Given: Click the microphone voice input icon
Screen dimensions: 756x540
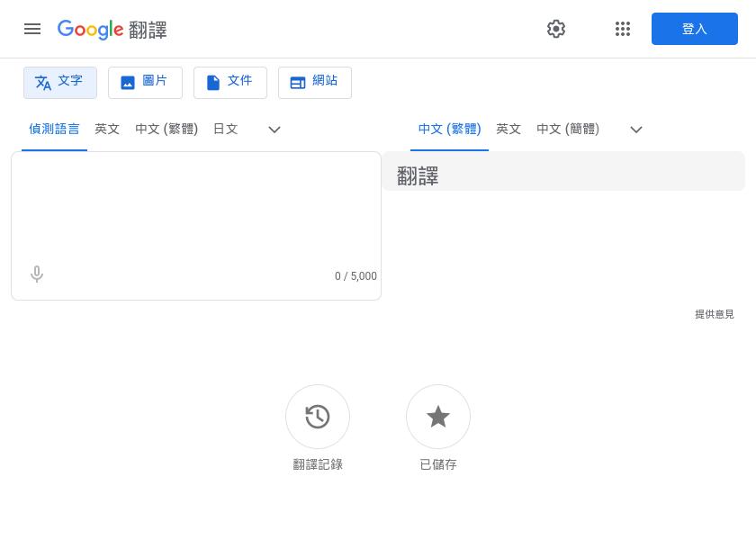Looking at the screenshot, I should [37, 274].
